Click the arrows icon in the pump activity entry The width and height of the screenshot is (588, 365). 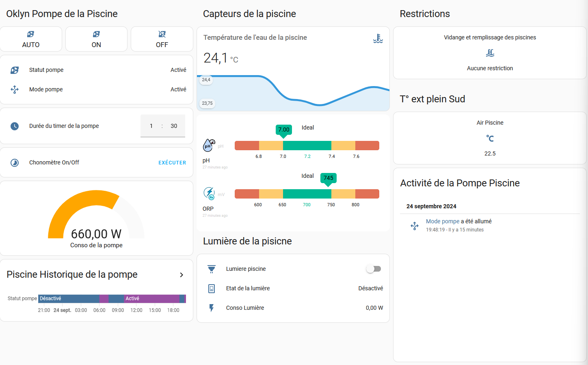(x=415, y=226)
